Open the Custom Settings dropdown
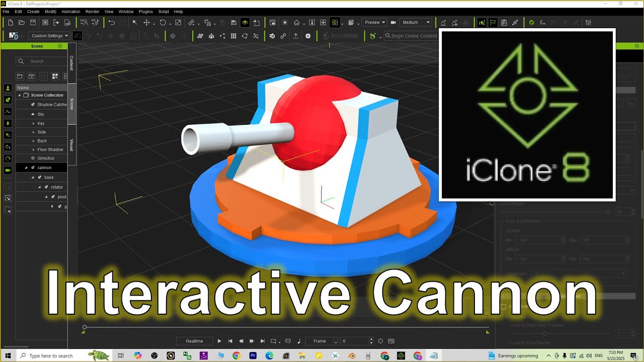The image size is (644, 362). (x=48, y=36)
